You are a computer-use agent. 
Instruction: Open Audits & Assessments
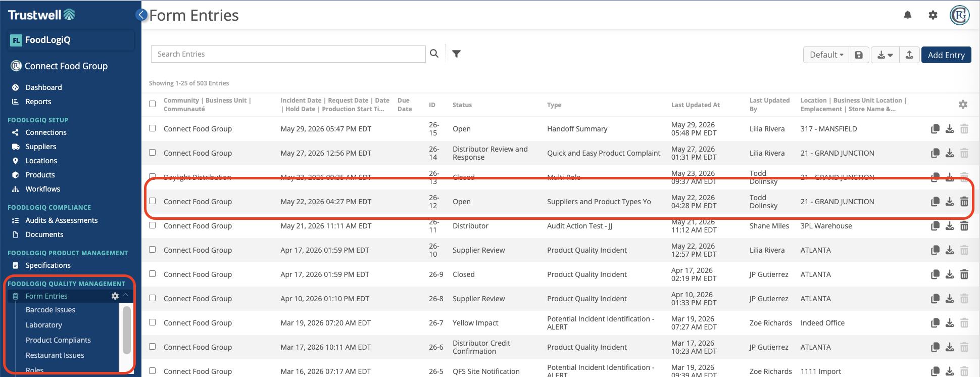[62, 220]
